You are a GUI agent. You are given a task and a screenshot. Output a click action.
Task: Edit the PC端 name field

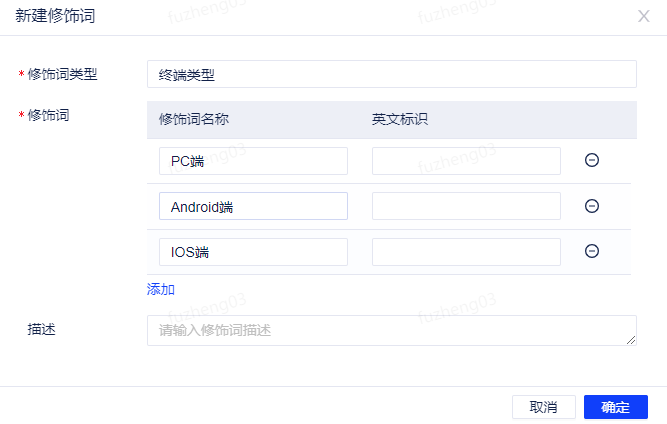point(253,161)
